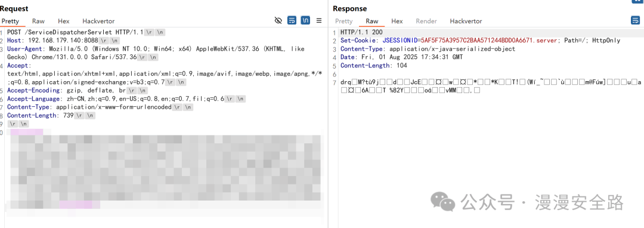Open request panel hamburger menu

tap(318, 20)
